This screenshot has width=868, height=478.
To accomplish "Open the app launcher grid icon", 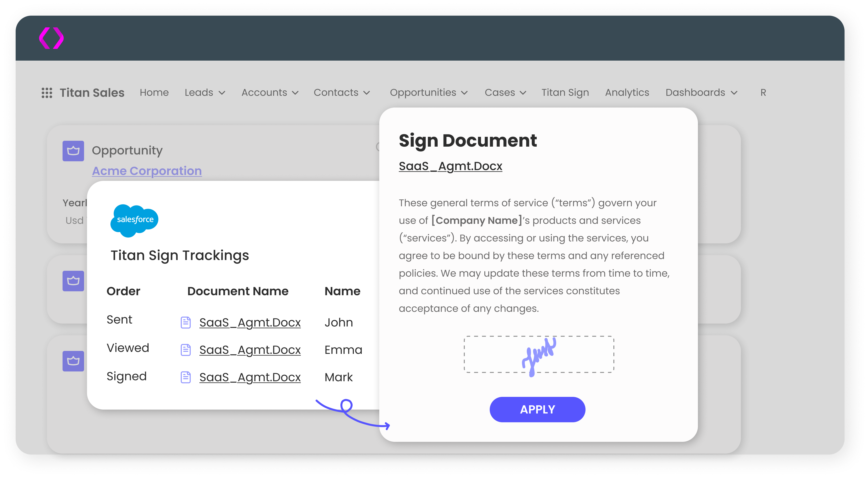I will 47,93.
